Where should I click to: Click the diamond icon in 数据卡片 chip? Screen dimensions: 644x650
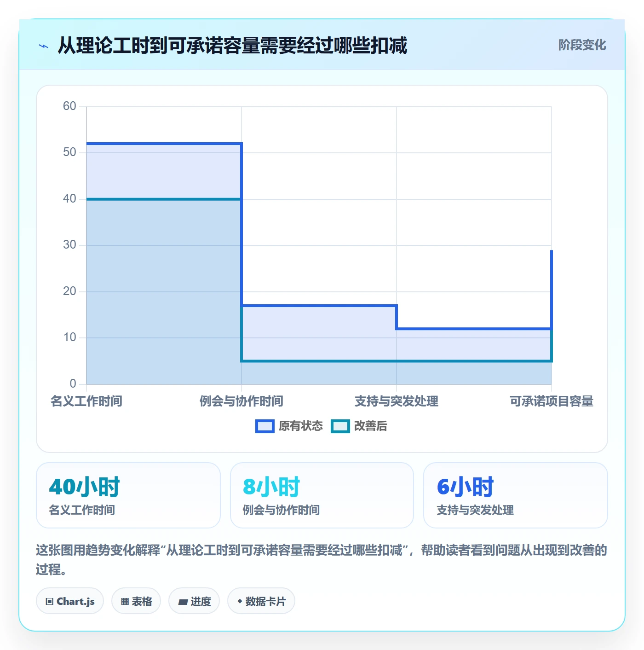(x=240, y=601)
